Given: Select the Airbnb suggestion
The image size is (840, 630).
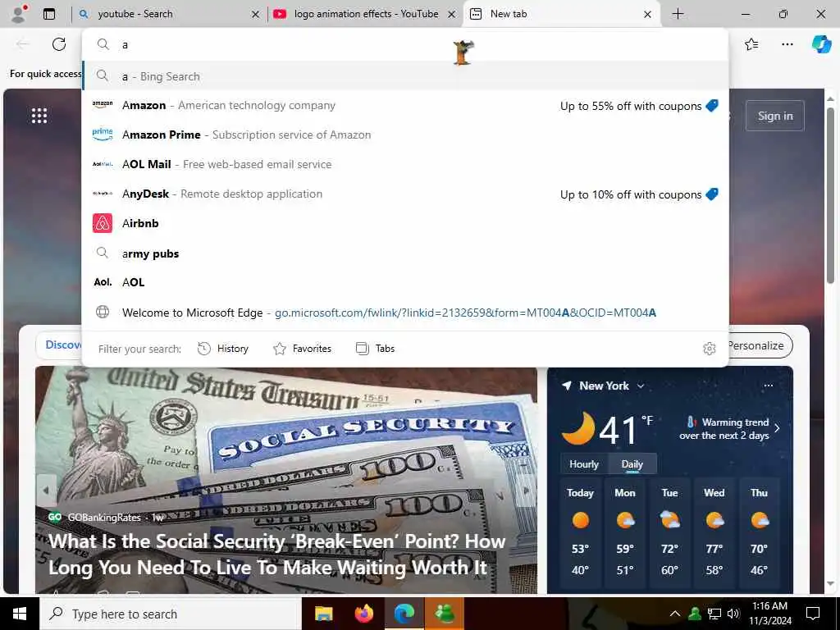Looking at the screenshot, I should tap(405, 223).
